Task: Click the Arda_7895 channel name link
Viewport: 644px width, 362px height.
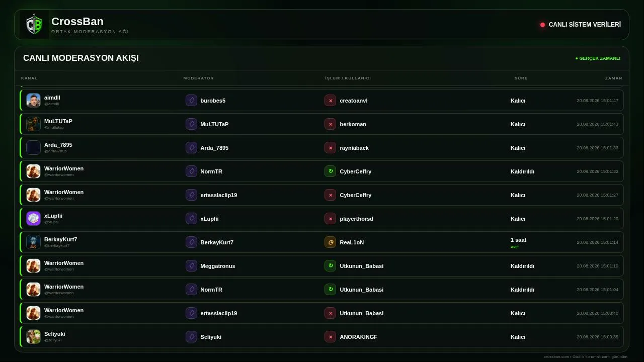Action: [x=58, y=145]
